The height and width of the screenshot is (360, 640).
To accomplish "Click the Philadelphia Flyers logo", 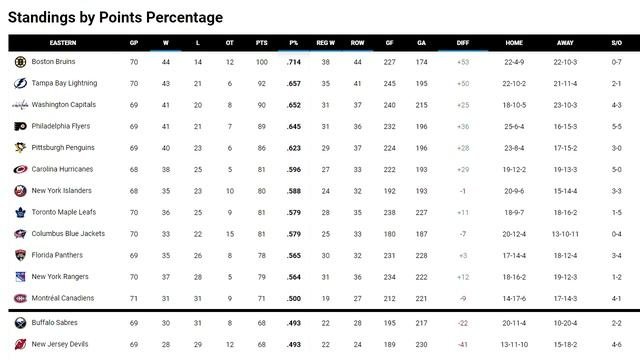I will pos(20,127).
